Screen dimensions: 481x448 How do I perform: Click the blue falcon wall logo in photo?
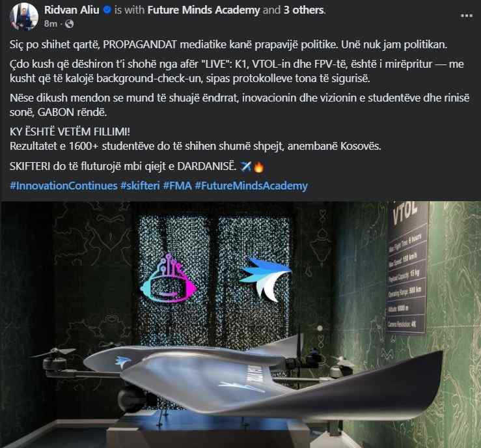click(x=265, y=277)
